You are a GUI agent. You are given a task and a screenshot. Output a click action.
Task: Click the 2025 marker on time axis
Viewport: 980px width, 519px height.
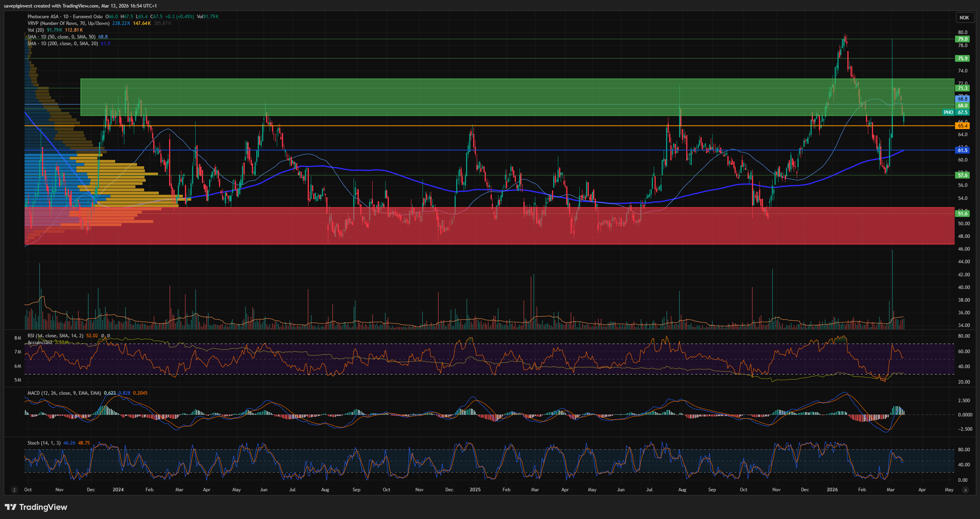click(x=475, y=490)
